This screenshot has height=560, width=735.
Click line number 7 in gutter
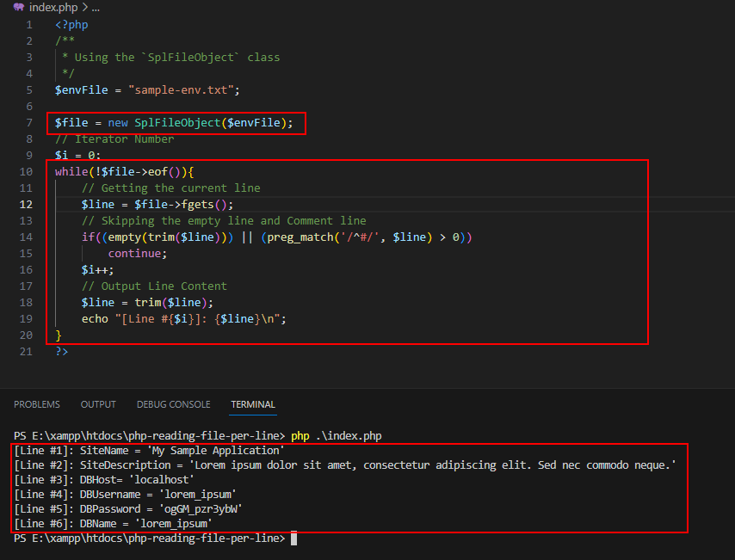click(29, 123)
